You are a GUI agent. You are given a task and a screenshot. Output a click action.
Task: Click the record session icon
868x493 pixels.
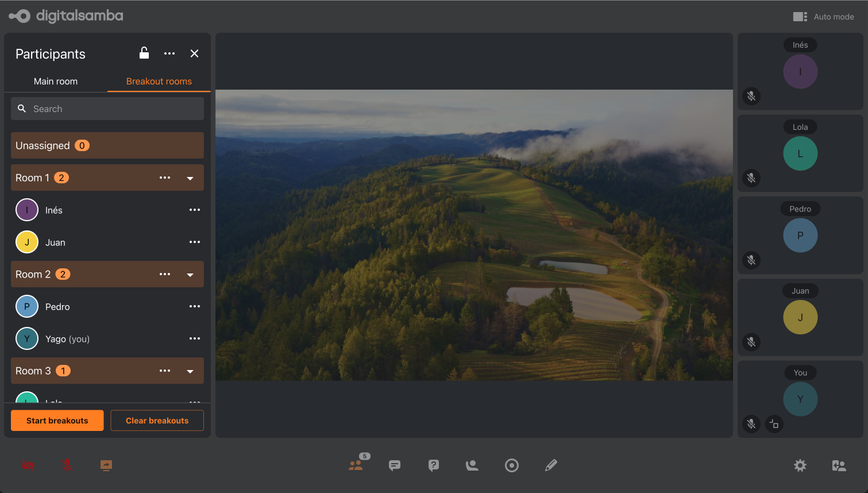point(512,465)
